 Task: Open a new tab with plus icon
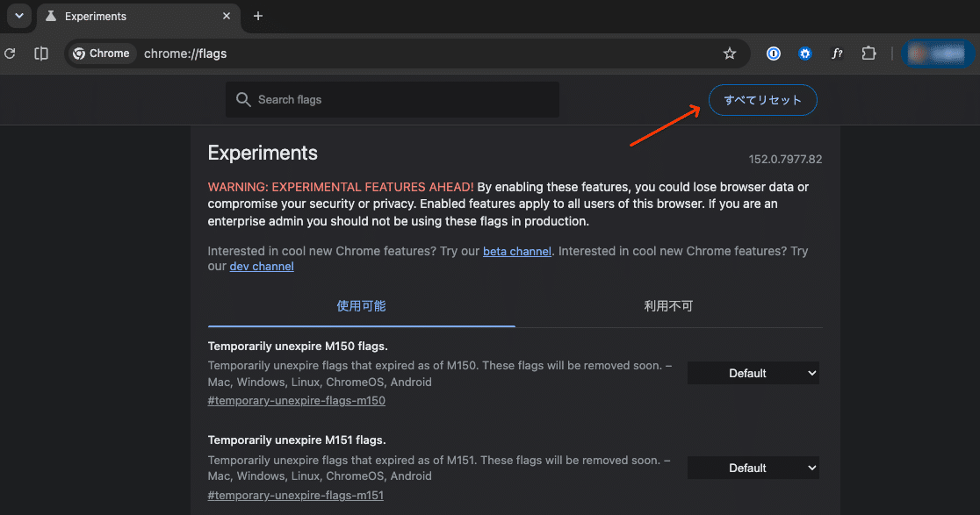click(x=258, y=16)
